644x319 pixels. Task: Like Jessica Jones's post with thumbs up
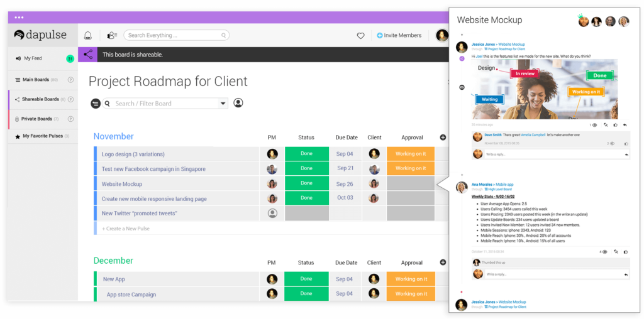[615, 125]
